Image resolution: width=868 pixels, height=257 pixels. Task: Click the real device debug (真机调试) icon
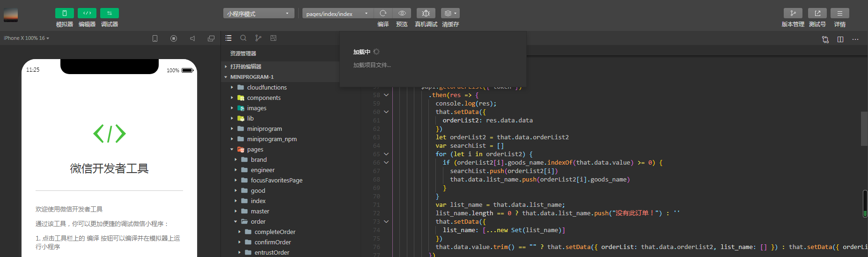click(426, 13)
